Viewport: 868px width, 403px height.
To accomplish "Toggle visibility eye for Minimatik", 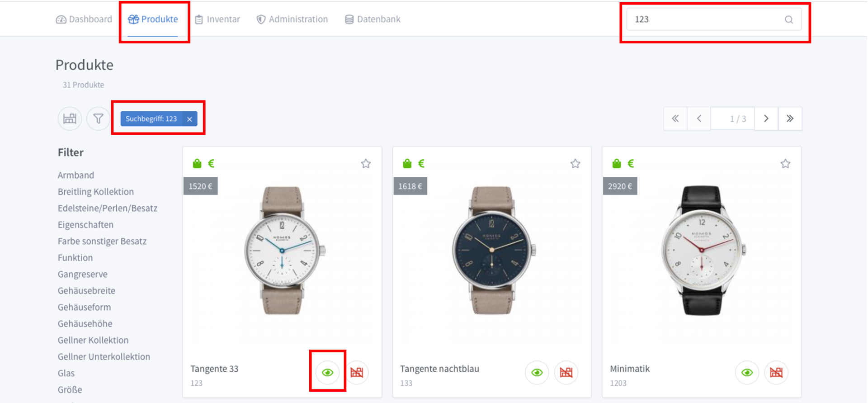I will click(x=747, y=373).
